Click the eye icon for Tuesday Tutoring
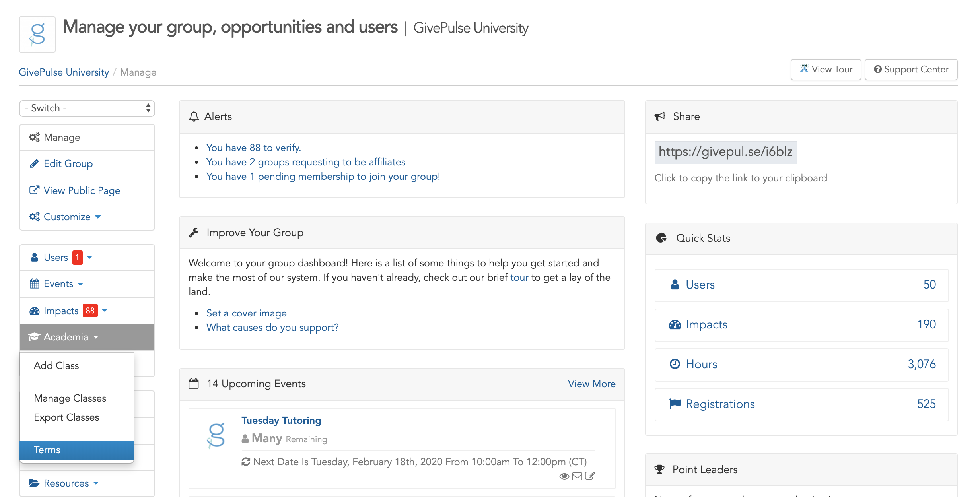The height and width of the screenshot is (497, 980). coord(564,476)
